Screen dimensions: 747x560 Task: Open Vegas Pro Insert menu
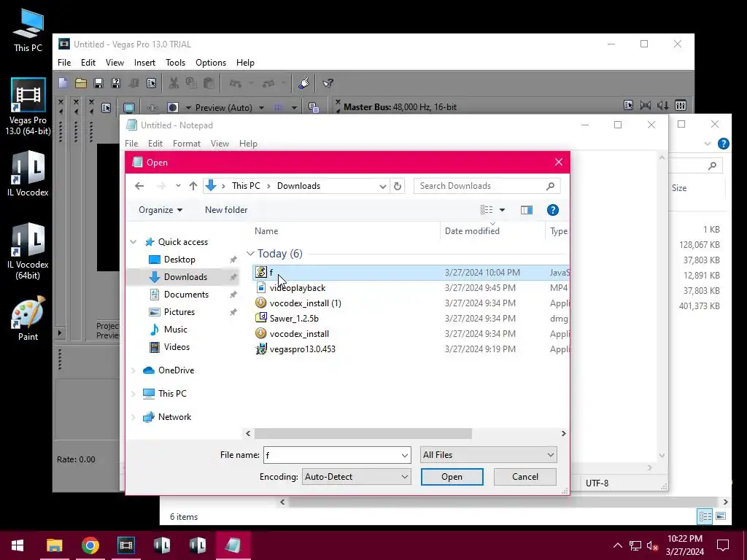coord(144,63)
